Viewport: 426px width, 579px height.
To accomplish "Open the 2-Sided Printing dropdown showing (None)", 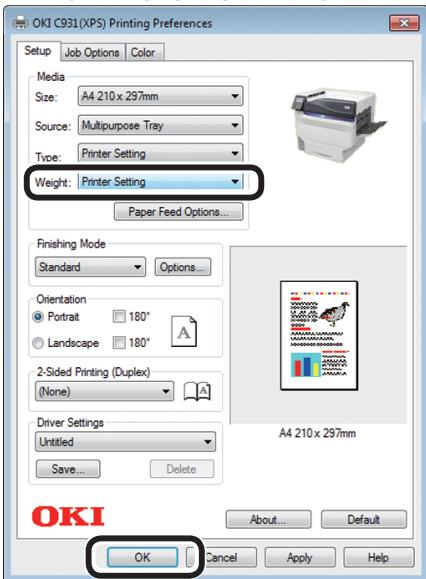I will tap(104, 391).
